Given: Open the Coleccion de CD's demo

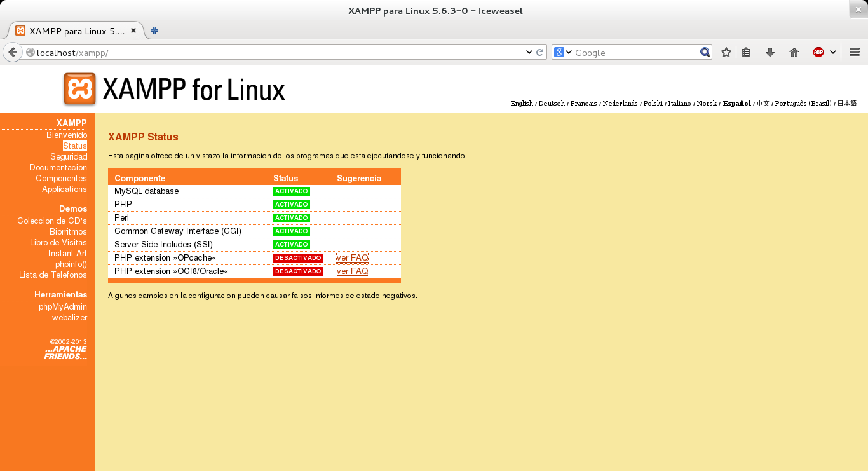Looking at the screenshot, I should point(52,221).
